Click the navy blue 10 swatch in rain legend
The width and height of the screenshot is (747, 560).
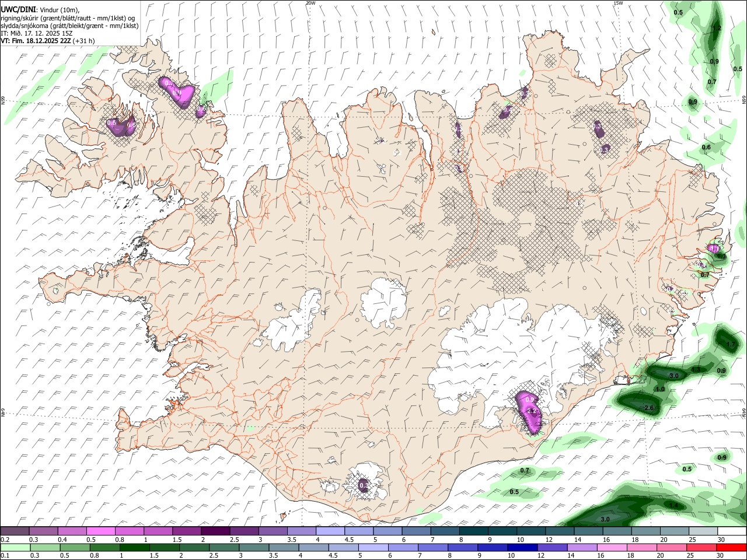point(521,547)
